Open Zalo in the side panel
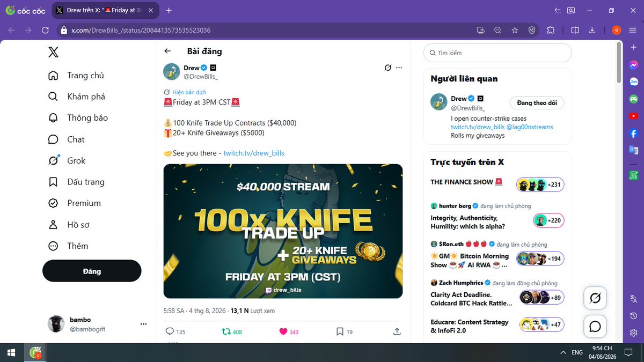644x362 pixels. point(634,82)
